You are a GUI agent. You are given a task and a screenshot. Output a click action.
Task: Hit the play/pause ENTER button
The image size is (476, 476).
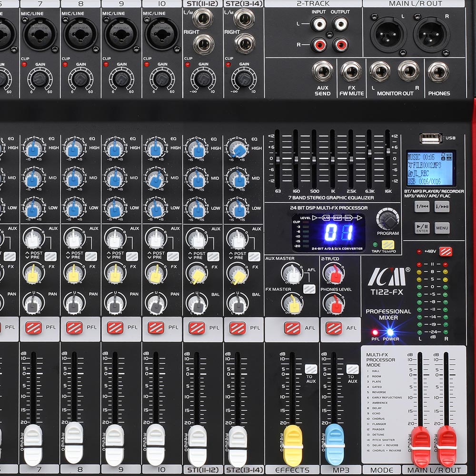[422, 228]
